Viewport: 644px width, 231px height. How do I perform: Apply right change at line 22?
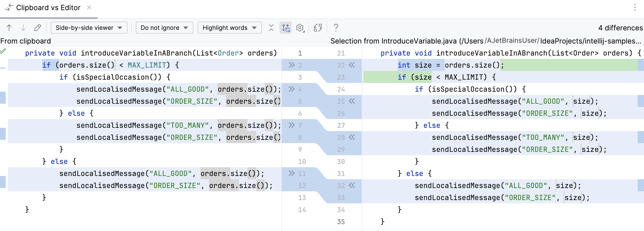352,65
